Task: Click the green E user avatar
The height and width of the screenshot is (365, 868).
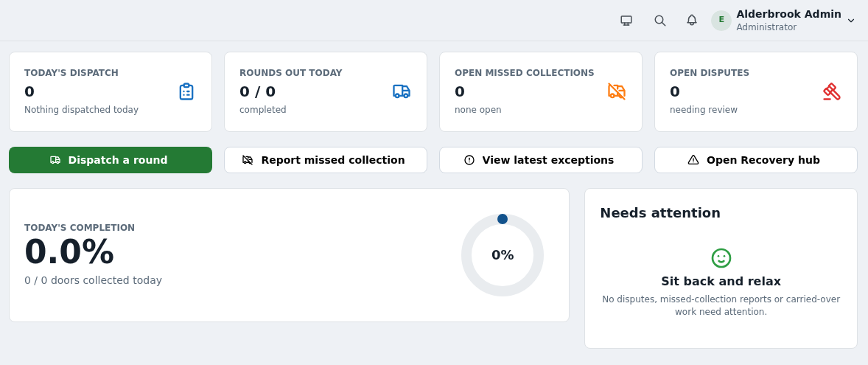Action: pyautogui.click(x=721, y=21)
